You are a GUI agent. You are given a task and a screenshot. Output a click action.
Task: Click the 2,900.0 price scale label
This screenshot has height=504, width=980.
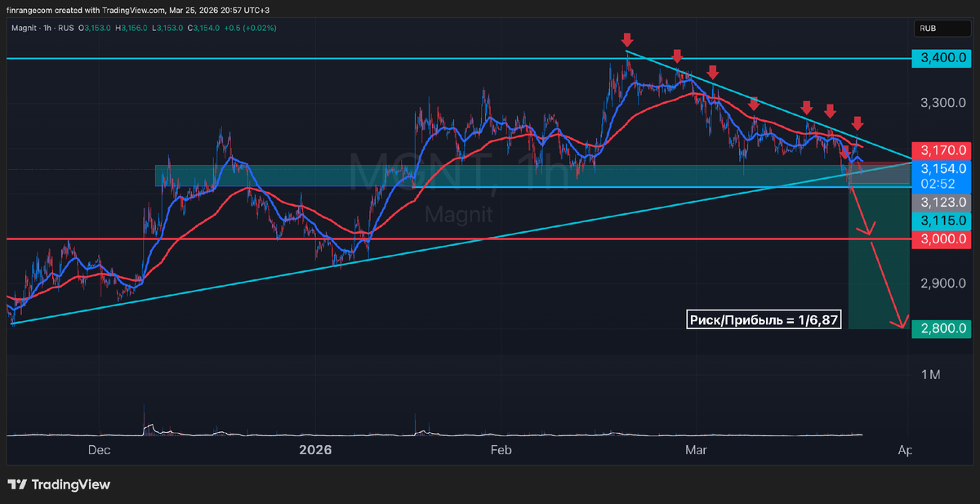pos(943,283)
